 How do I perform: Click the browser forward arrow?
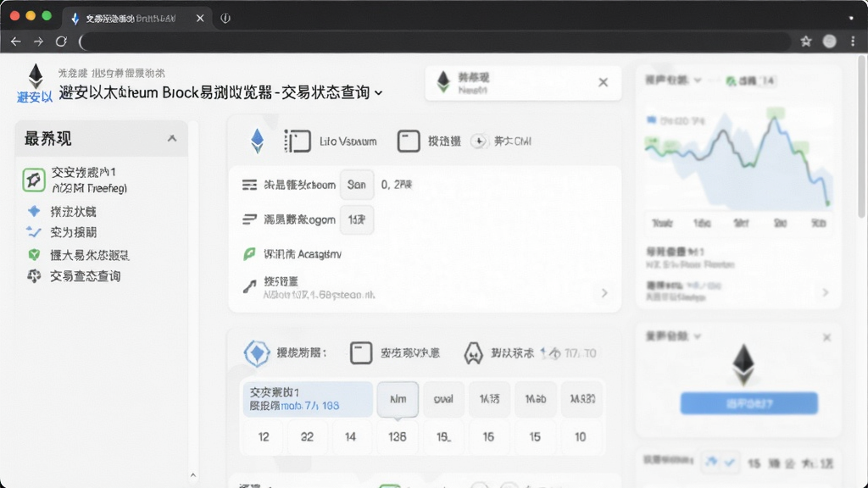pyautogui.click(x=38, y=42)
